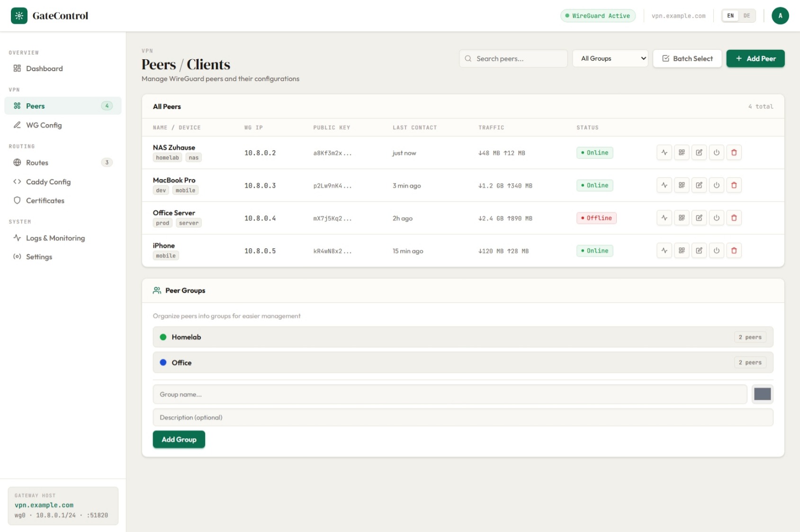800x532 pixels.
Task: Open traffic graph for NAS Zuhause
Action: pyautogui.click(x=664, y=153)
